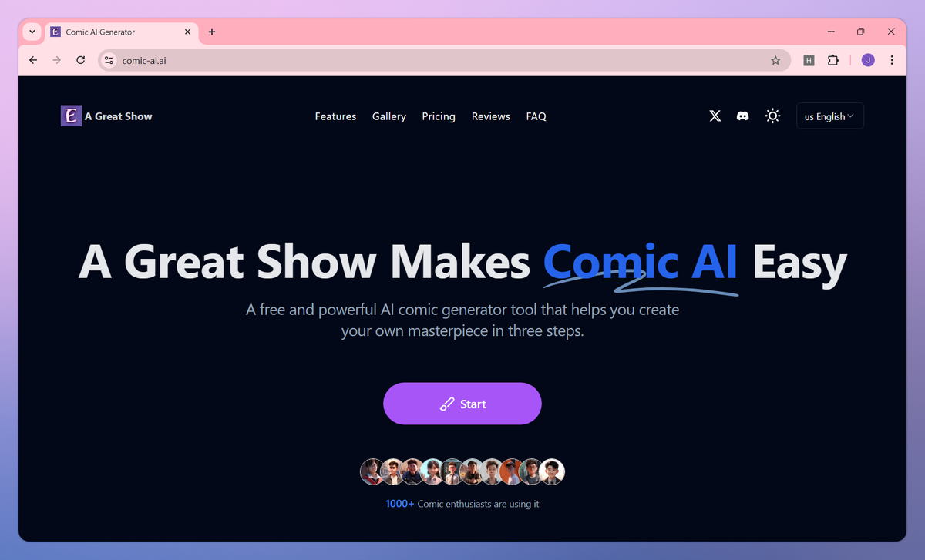Open a new browser tab

212,32
